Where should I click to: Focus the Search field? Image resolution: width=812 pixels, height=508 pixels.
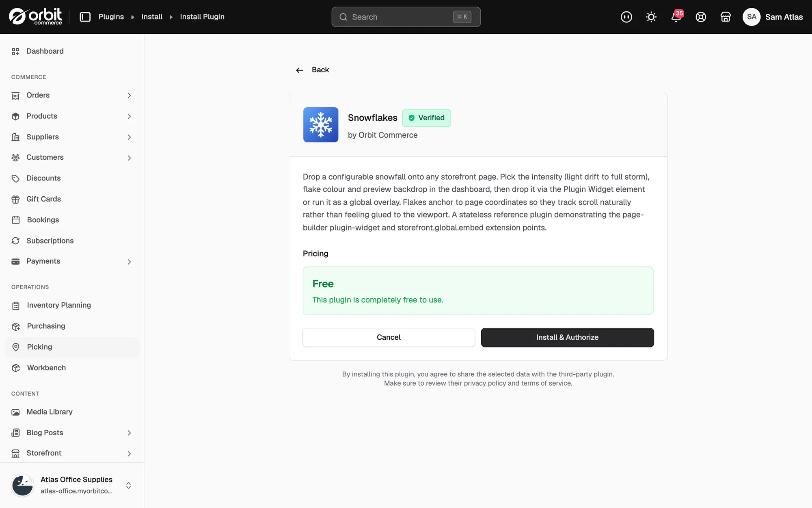point(406,17)
